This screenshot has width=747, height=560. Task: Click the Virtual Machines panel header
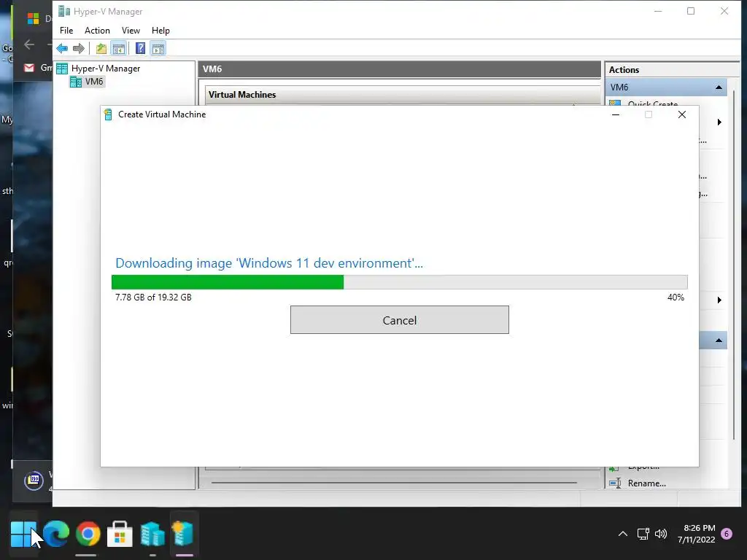click(403, 94)
